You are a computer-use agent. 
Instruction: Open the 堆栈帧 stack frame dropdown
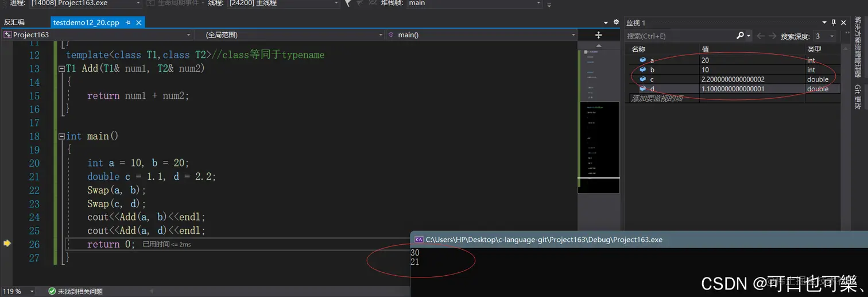pos(474,3)
